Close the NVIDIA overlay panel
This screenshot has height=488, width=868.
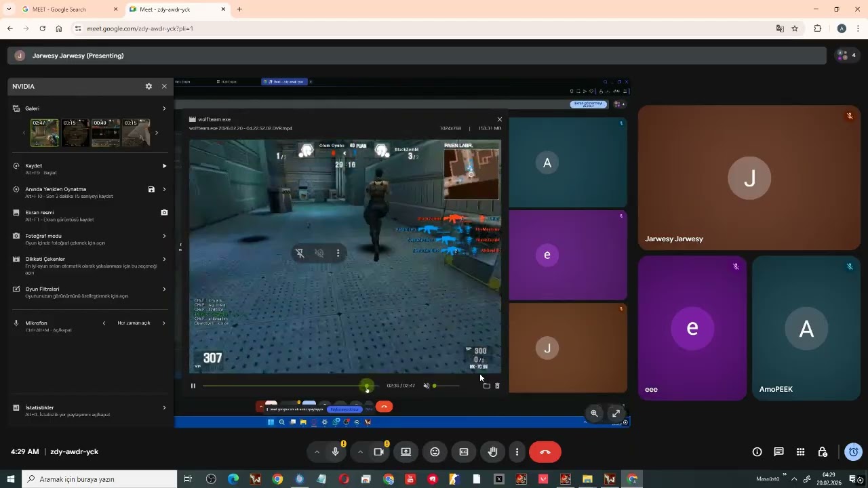point(164,86)
